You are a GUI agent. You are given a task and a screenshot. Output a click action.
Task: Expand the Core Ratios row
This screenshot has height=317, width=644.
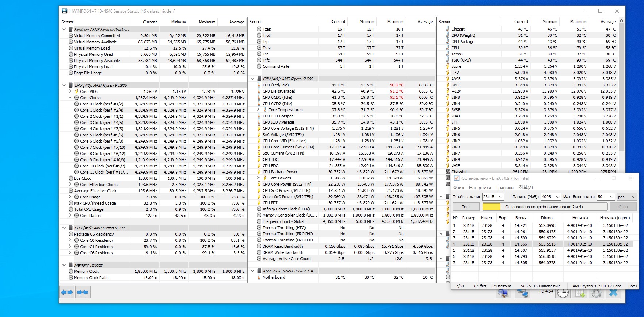coord(70,216)
